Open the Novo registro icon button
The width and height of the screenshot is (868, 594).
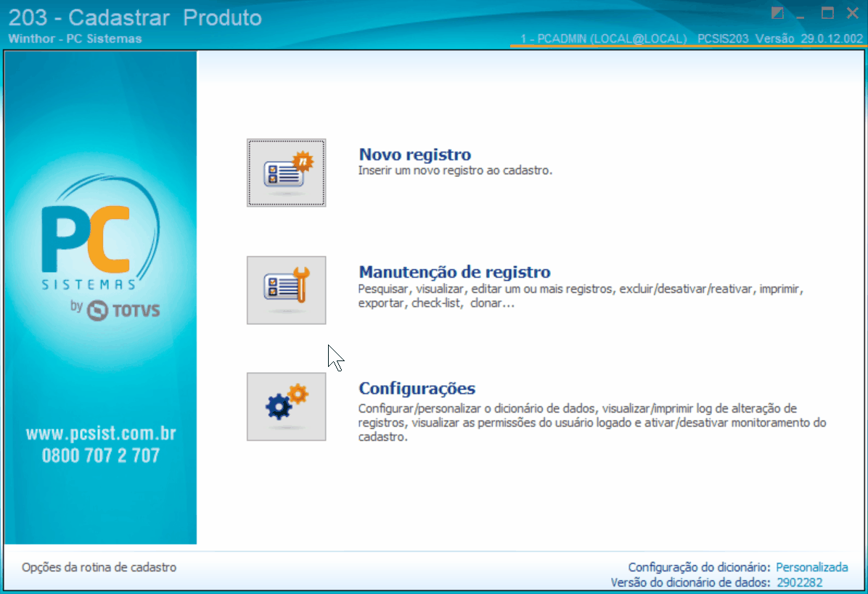tap(286, 173)
